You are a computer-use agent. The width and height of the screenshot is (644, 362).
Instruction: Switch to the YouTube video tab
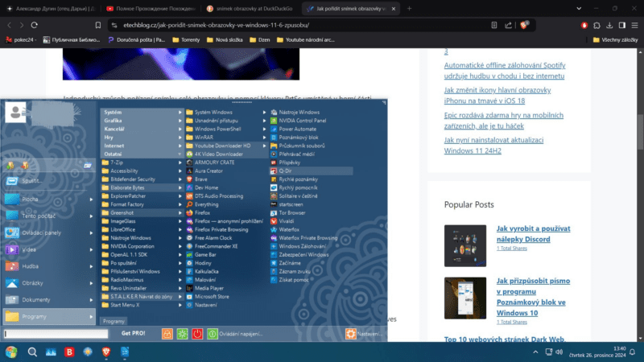[x=151, y=8]
